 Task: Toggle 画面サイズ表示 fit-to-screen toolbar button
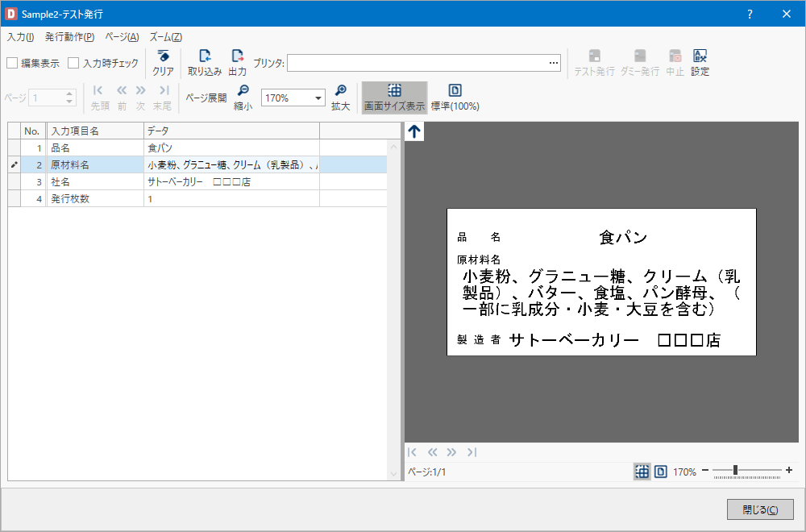pyautogui.click(x=394, y=98)
